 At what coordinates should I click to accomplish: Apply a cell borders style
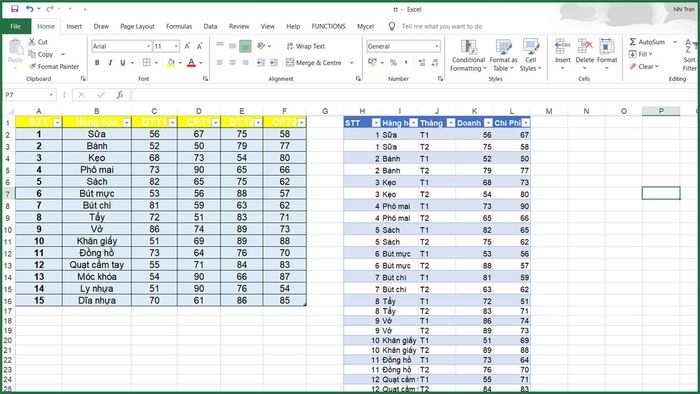[x=146, y=62]
